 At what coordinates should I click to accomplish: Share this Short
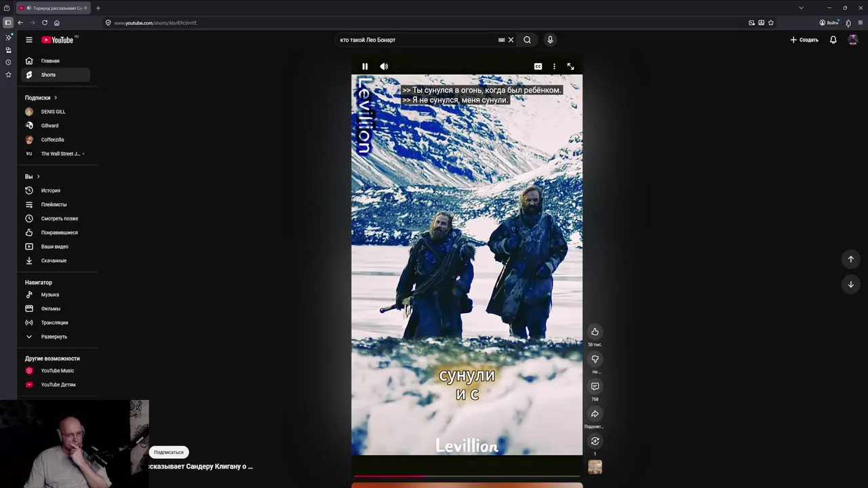pyautogui.click(x=595, y=414)
